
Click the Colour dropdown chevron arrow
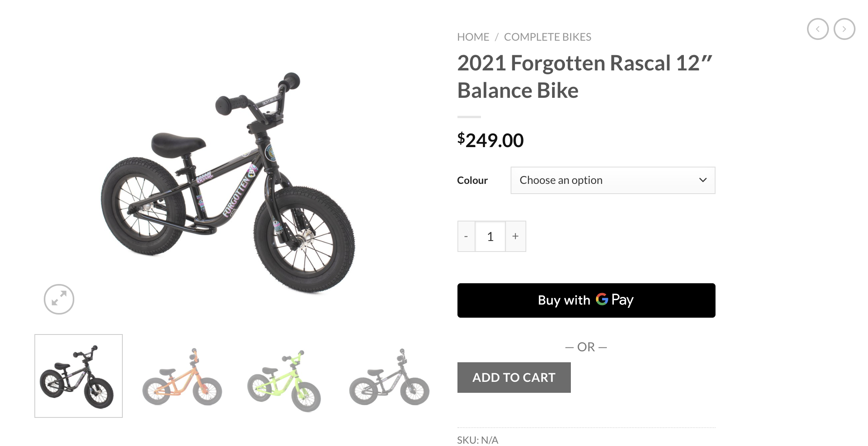coord(703,180)
